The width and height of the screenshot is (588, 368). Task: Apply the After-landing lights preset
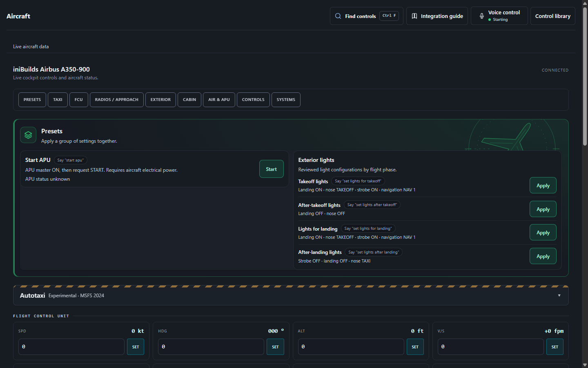pyautogui.click(x=543, y=256)
